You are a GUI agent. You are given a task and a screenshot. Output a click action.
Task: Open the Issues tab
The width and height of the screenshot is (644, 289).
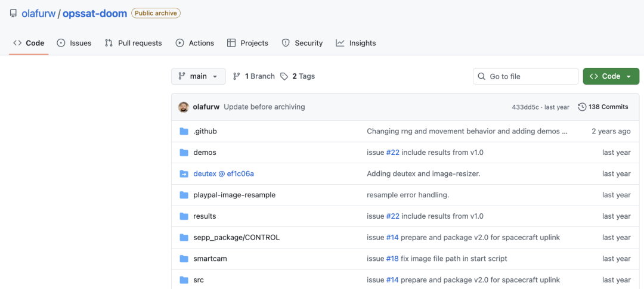(74, 43)
